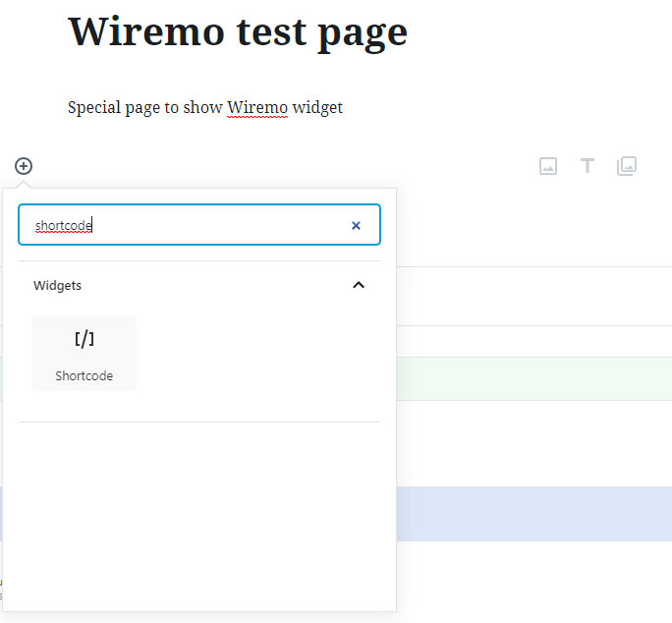Click the Wiremo test page title
The image size is (672, 623).
click(238, 33)
